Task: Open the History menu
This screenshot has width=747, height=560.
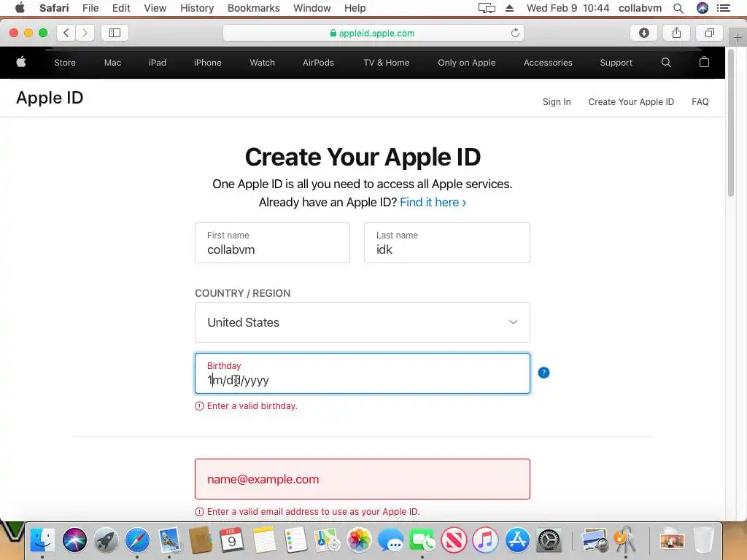Action: pyautogui.click(x=197, y=8)
